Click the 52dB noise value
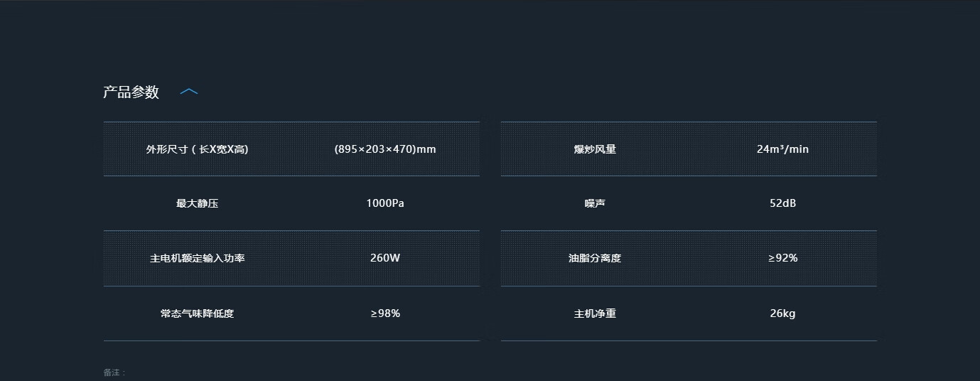Screen dimensions: 980x381 click(782, 203)
